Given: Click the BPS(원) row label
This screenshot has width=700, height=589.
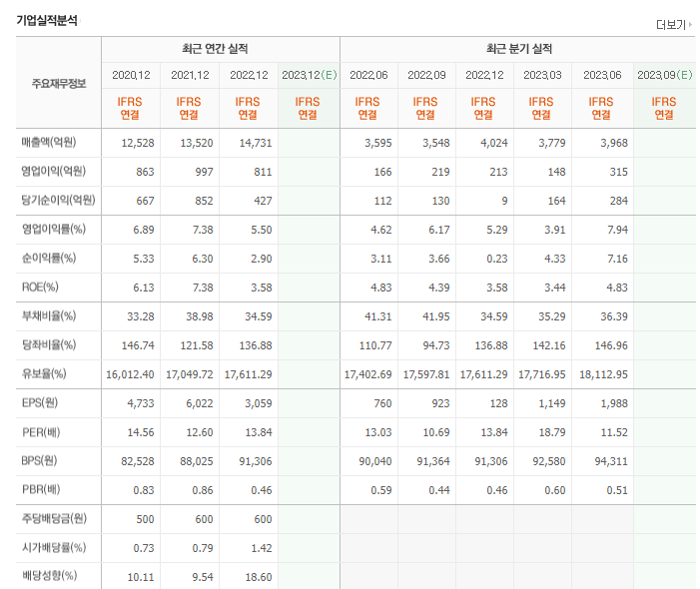Looking at the screenshot, I should click(39, 460).
